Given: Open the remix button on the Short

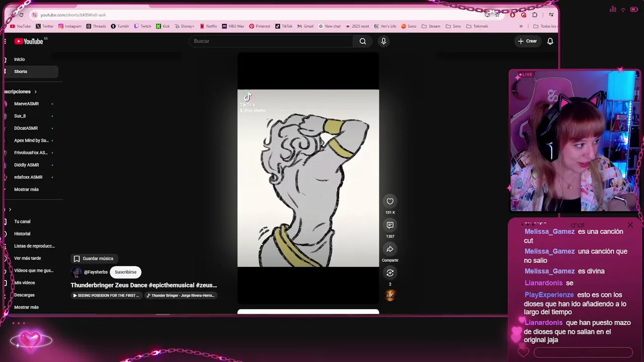Looking at the screenshot, I should tap(390, 273).
